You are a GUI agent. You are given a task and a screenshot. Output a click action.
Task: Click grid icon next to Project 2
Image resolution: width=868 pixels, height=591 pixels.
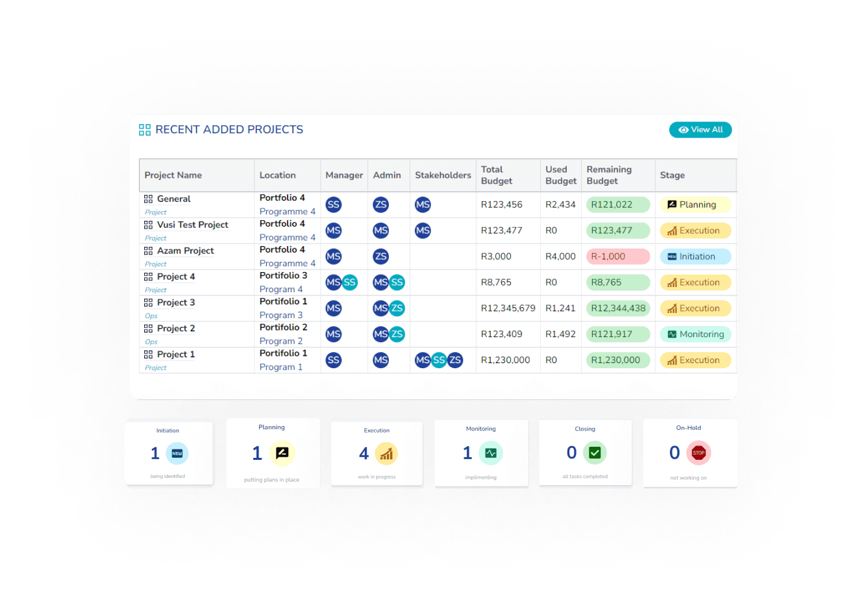coord(149,329)
